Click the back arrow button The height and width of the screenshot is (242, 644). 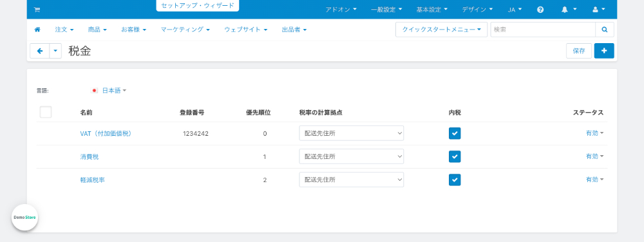pyautogui.click(x=40, y=51)
